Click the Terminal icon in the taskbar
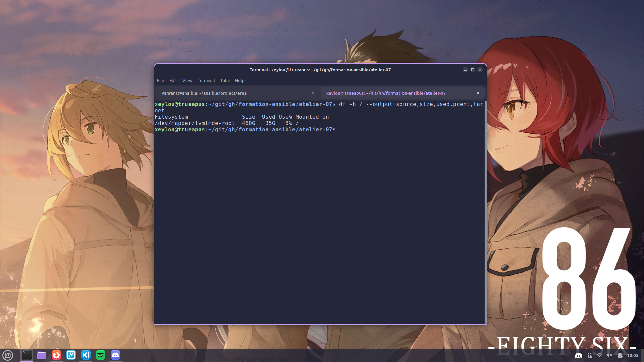Screen dimensions: 644x362 27,355
